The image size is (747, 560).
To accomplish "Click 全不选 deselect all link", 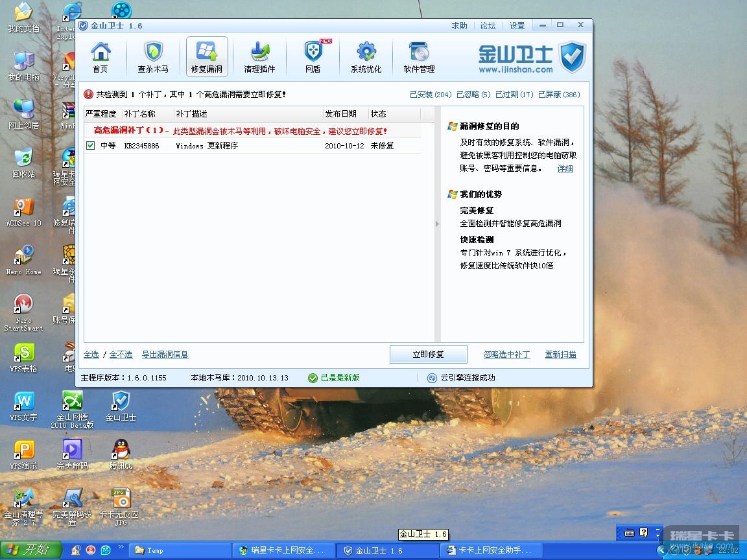I will 121,355.
